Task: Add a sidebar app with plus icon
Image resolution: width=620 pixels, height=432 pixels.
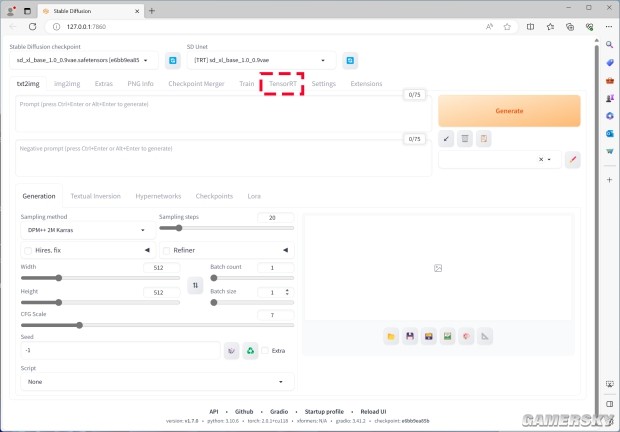Action: coord(609,179)
